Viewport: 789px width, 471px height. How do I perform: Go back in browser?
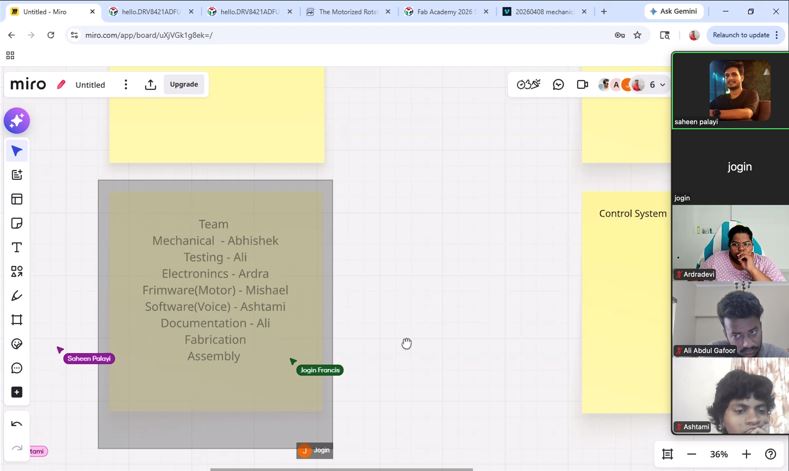12,35
